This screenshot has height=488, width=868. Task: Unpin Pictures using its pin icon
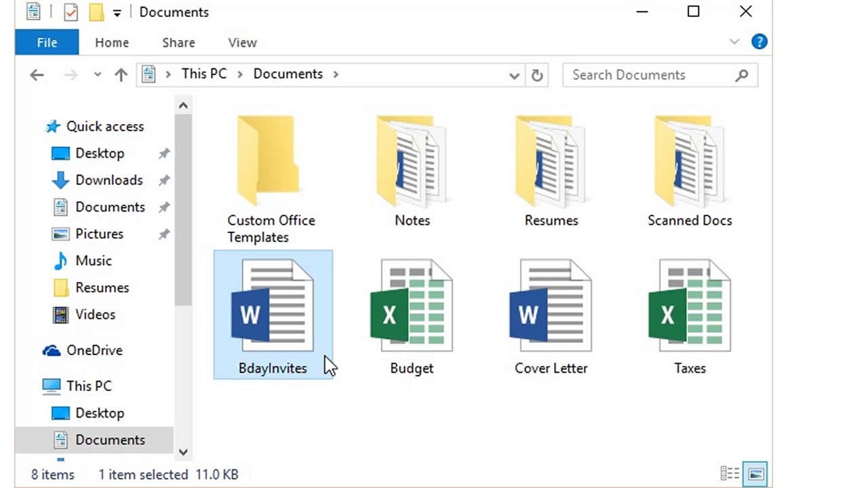163,234
